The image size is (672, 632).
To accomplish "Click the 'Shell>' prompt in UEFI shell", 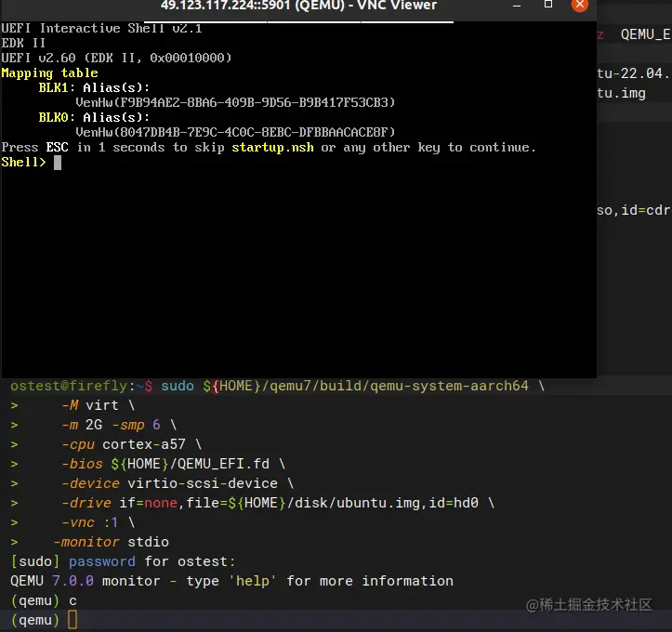I will coord(23,162).
